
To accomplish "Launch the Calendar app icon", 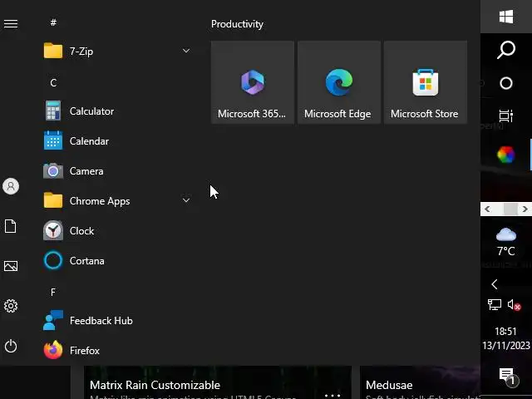I will pos(53,140).
